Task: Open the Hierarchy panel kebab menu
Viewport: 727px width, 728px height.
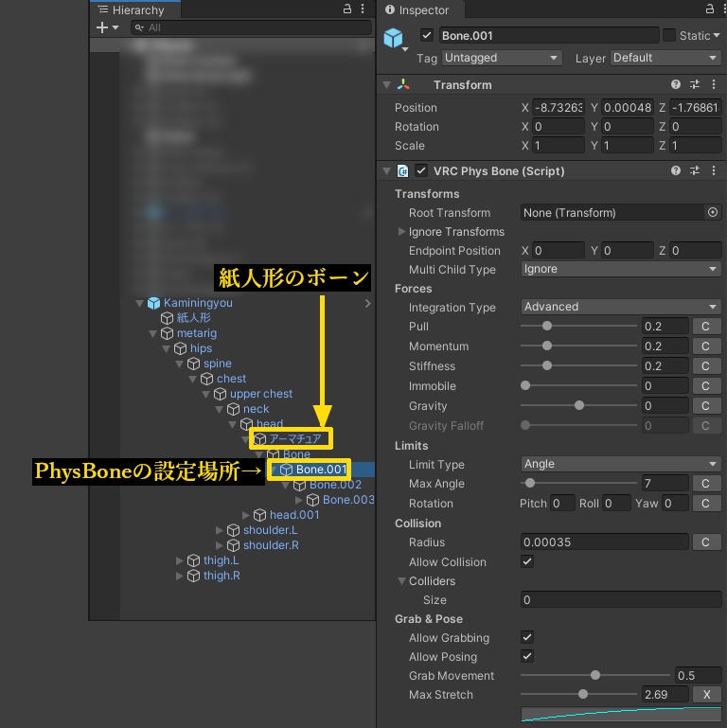Action: (x=363, y=9)
